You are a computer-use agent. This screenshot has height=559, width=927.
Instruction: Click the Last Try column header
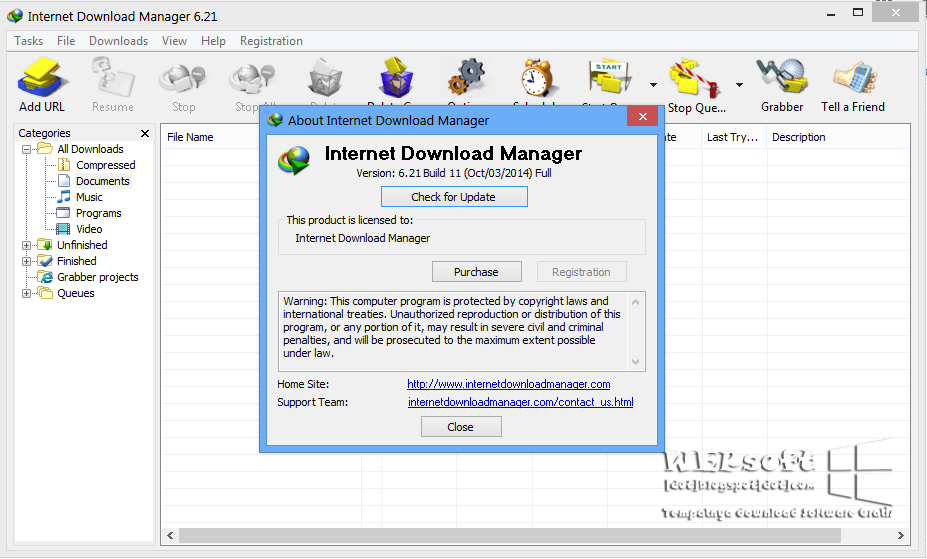[x=733, y=137]
